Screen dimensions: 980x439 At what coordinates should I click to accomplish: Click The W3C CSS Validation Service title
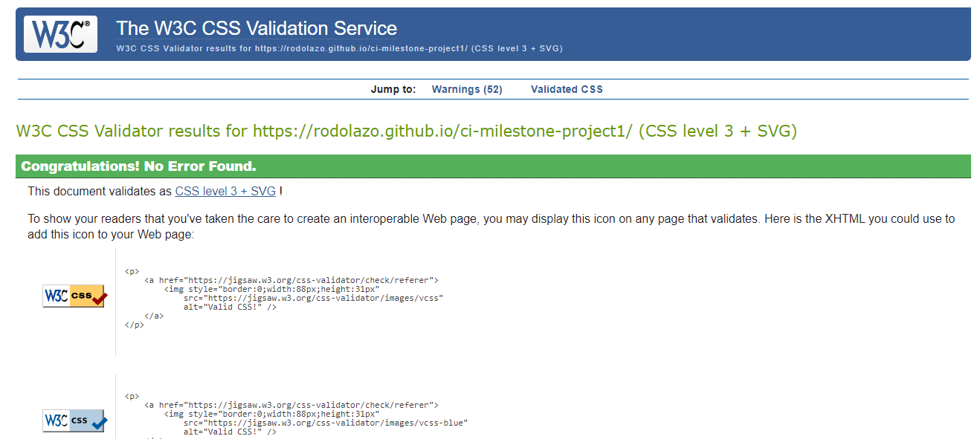(x=257, y=28)
